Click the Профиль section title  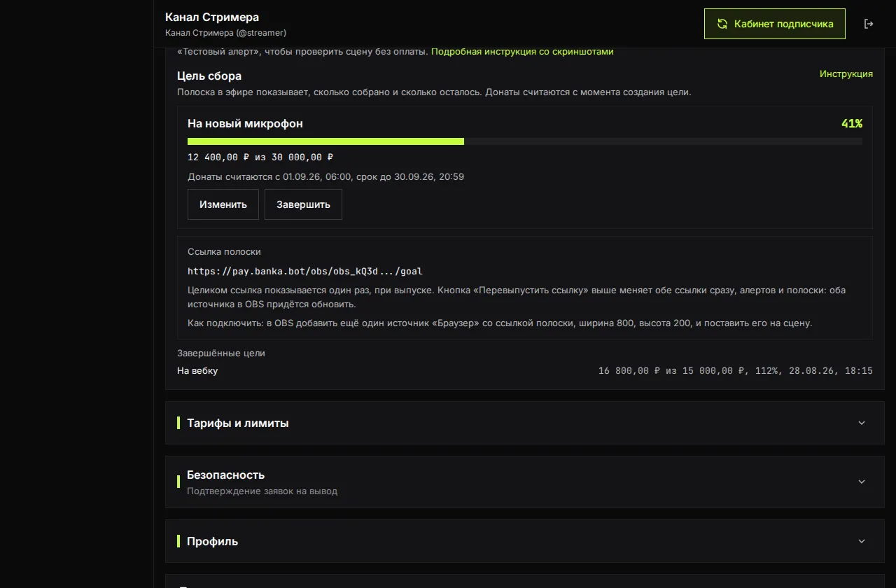tap(212, 541)
